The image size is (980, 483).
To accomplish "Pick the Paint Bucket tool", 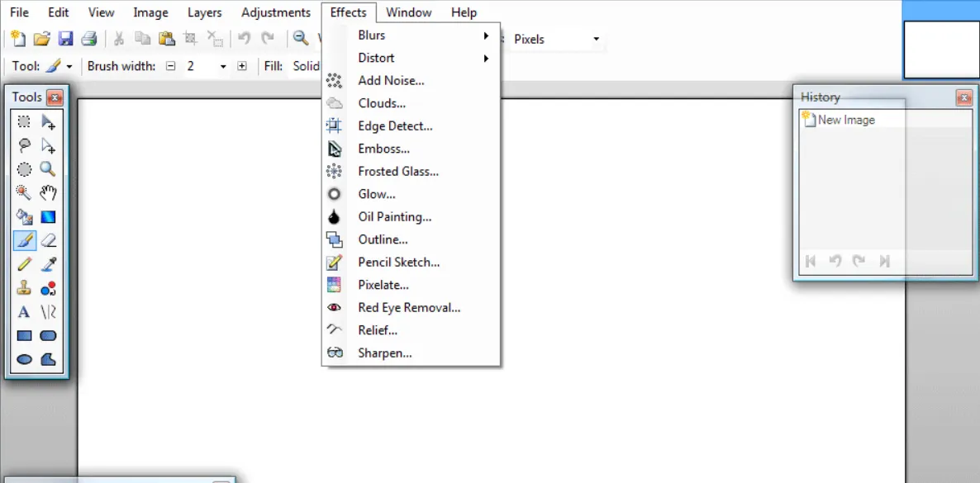I will 25,217.
